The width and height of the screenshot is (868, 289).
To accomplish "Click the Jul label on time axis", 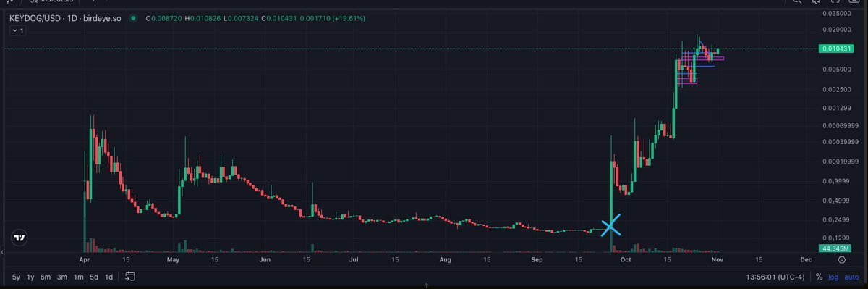I will pos(354,259).
